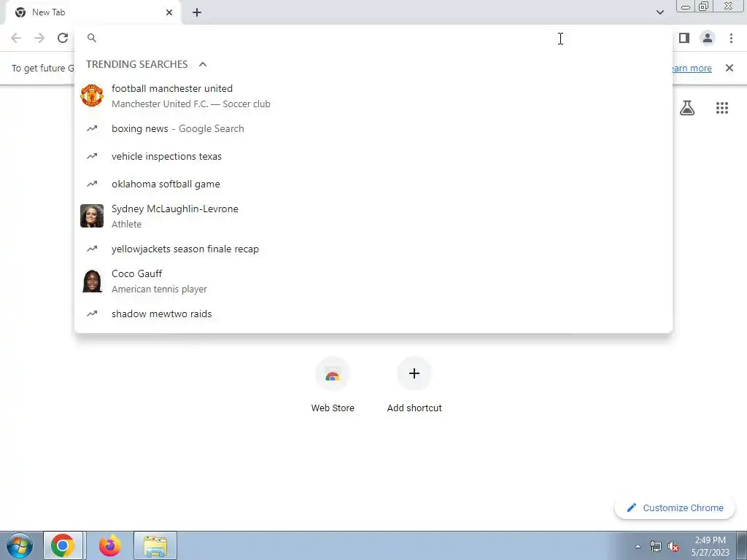Open Chrome's three-dot menu

pos(731,38)
